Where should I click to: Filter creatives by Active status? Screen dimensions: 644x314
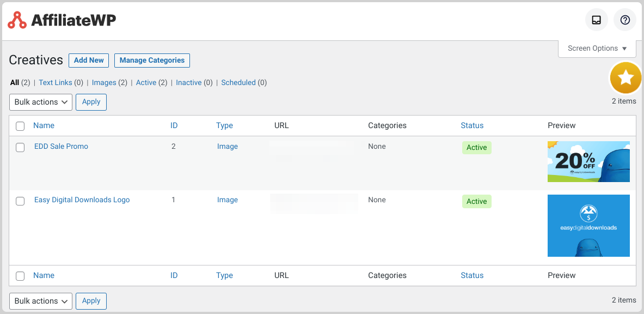pos(146,83)
